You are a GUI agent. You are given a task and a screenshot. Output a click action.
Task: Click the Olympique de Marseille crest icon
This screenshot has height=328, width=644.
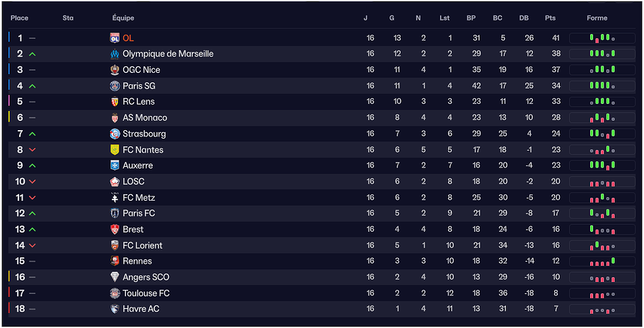[x=115, y=54]
